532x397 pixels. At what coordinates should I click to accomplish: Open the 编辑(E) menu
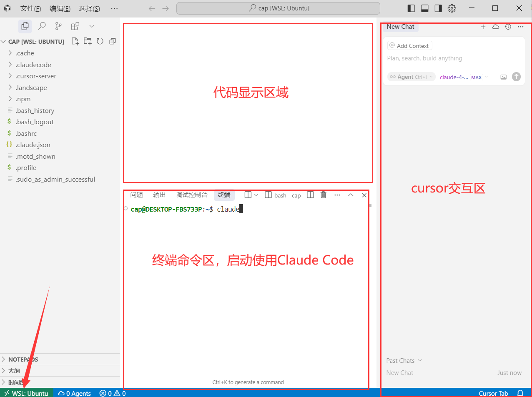60,8
